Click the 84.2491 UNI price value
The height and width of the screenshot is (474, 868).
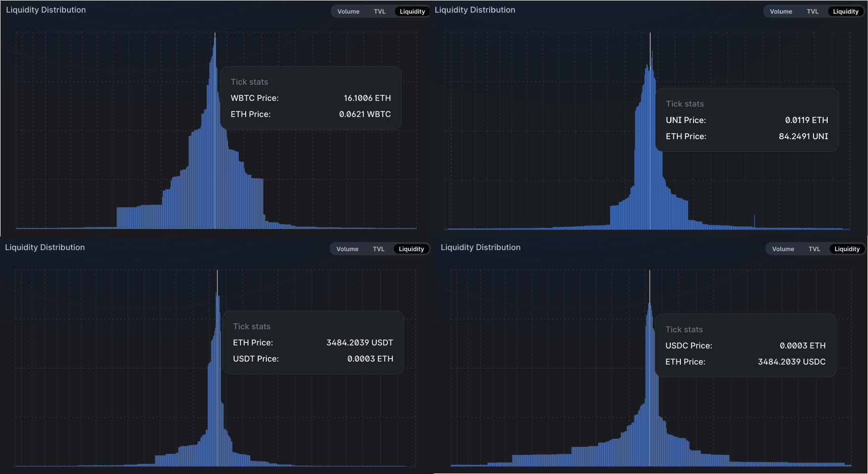[x=803, y=136]
